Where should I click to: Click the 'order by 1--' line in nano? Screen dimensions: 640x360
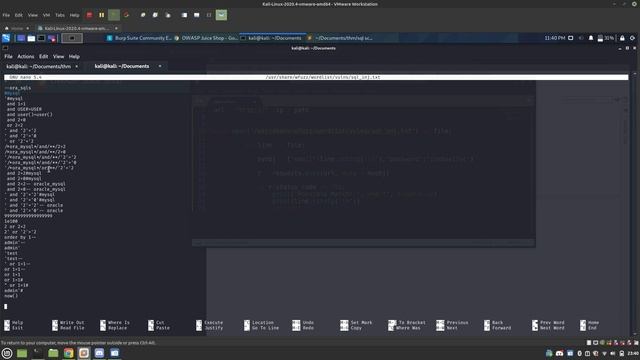[x=20, y=237]
